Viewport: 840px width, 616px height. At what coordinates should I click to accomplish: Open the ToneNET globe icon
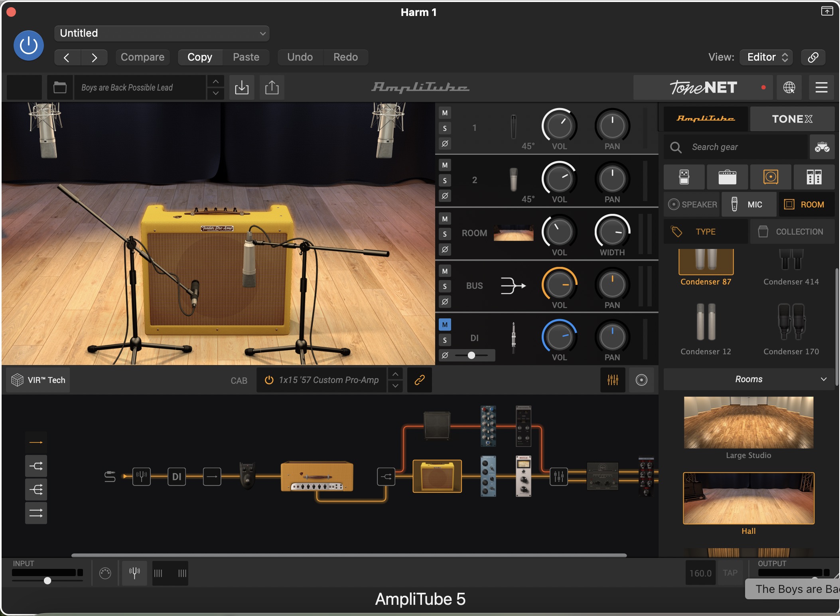(x=789, y=87)
